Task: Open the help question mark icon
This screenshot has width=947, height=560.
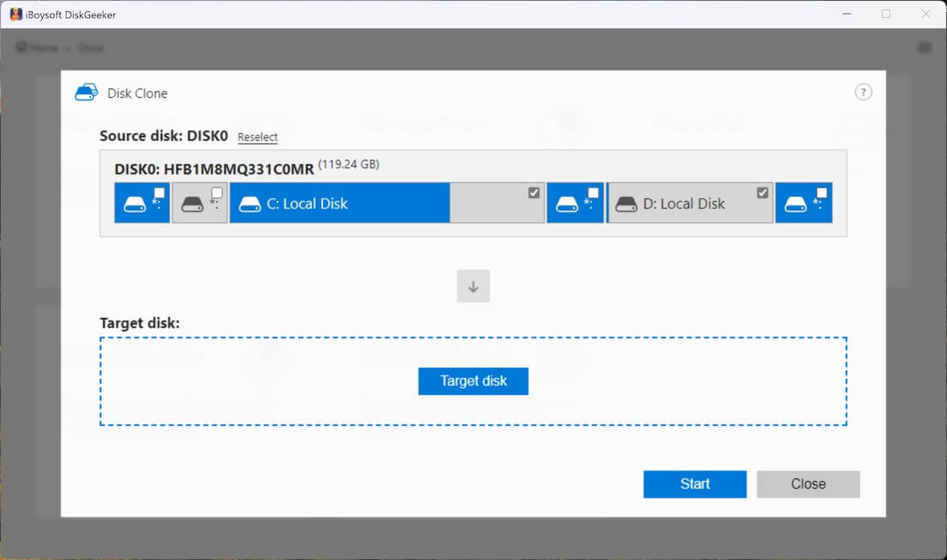Action: (x=863, y=92)
